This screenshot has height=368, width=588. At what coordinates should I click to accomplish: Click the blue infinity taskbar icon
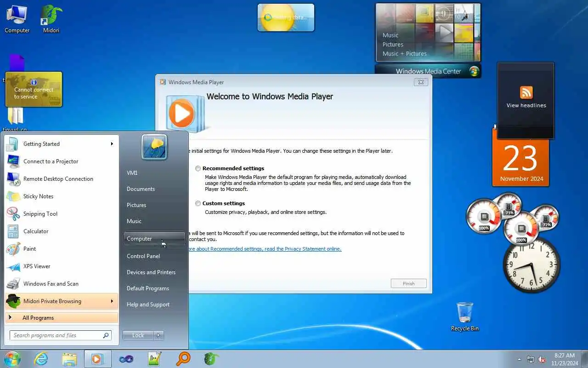pyautogui.click(x=126, y=359)
